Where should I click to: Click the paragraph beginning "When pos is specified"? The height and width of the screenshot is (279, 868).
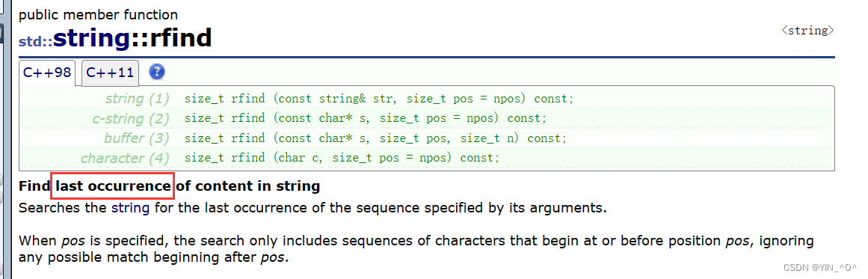[408, 249]
